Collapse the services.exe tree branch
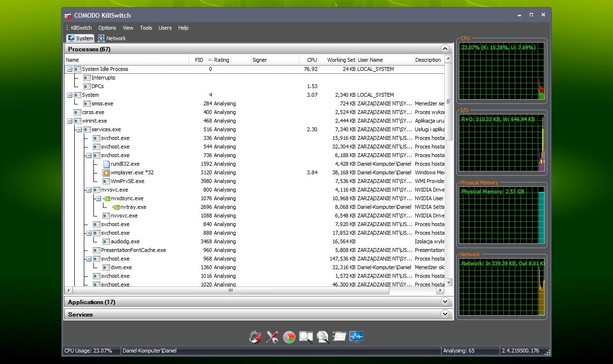This screenshot has height=364, width=613. click(79, 129)
